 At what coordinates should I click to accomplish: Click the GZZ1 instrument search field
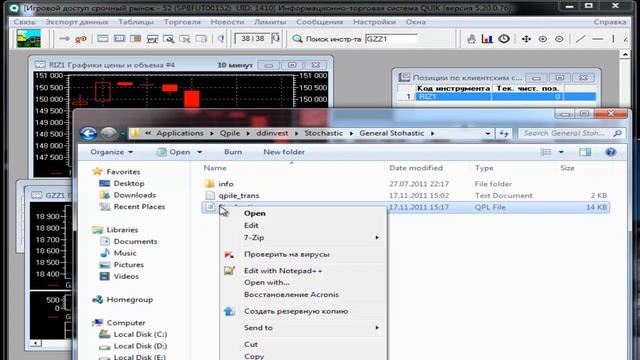[x=391, y=39]
